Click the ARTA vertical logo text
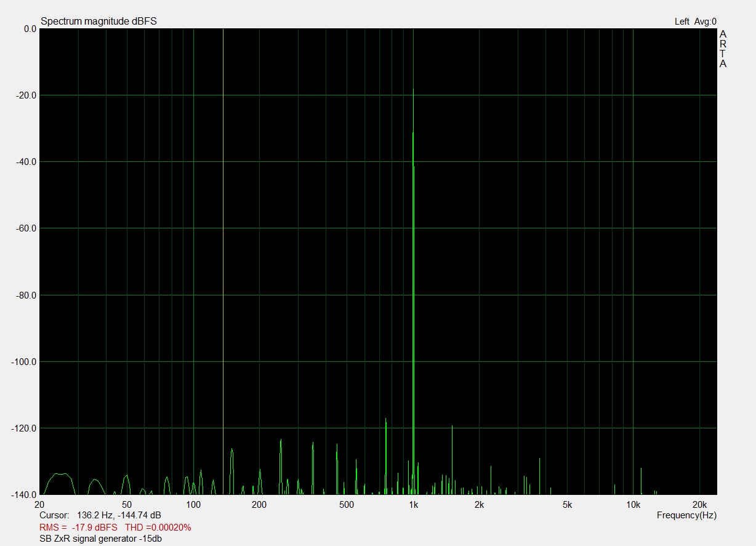Screen dimensions: 756x546 (723, 49)
